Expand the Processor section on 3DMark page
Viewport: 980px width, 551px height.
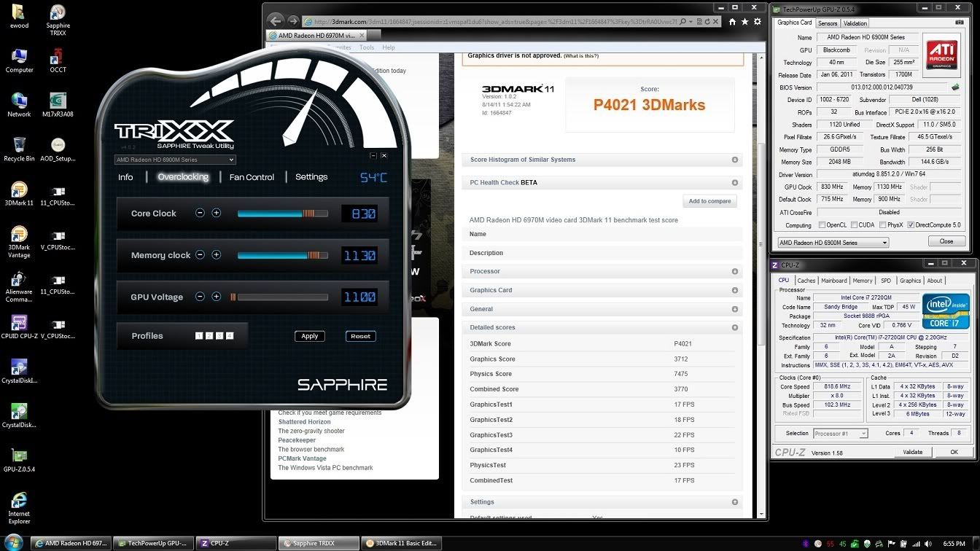coord(735,271)
